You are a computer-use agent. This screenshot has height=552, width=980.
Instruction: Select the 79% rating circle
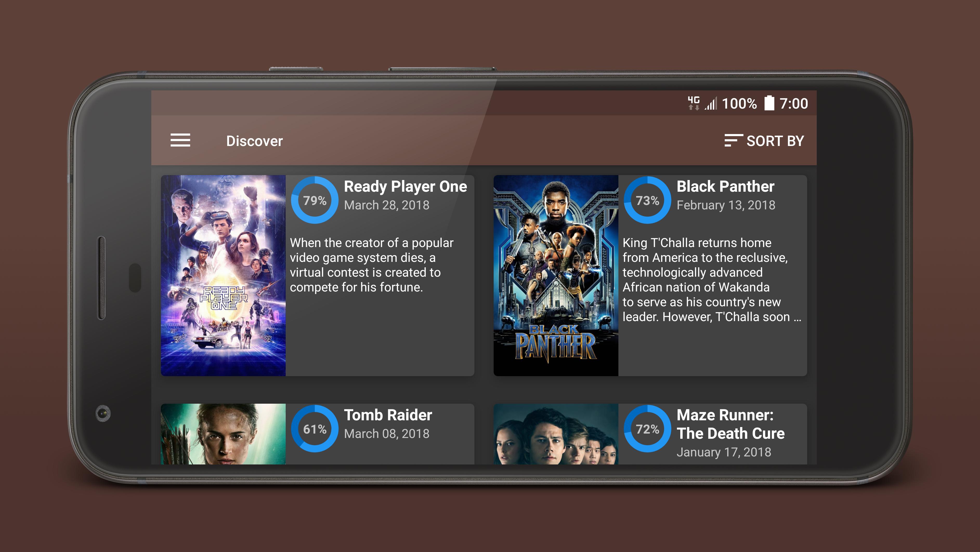(x=315, y=200)
